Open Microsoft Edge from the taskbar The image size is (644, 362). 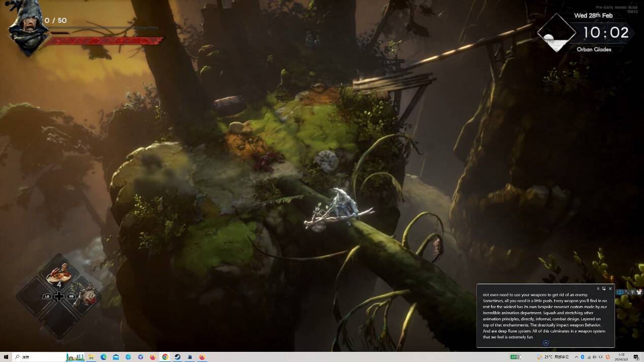(104, 357)
